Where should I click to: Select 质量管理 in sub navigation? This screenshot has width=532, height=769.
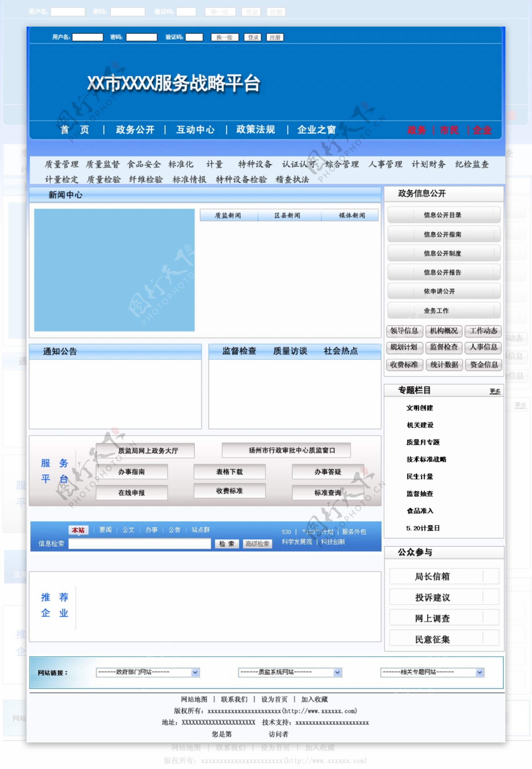62,164
